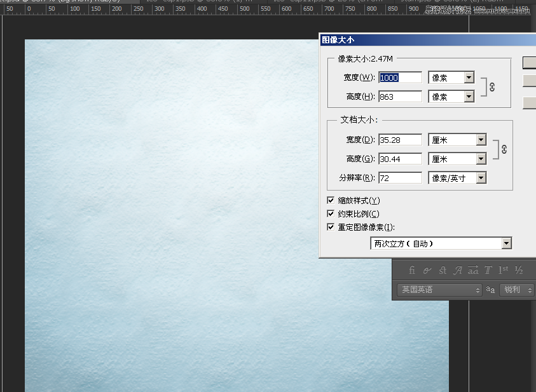Click the swash (A) icon

tap(458, 270)
